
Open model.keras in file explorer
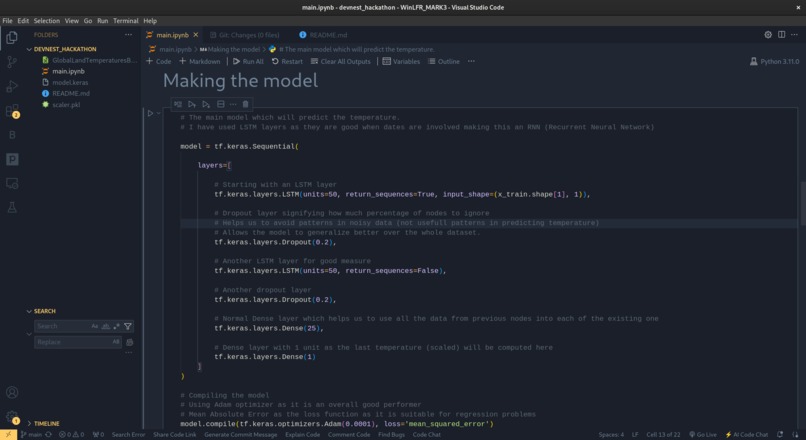tap(70, 82)
